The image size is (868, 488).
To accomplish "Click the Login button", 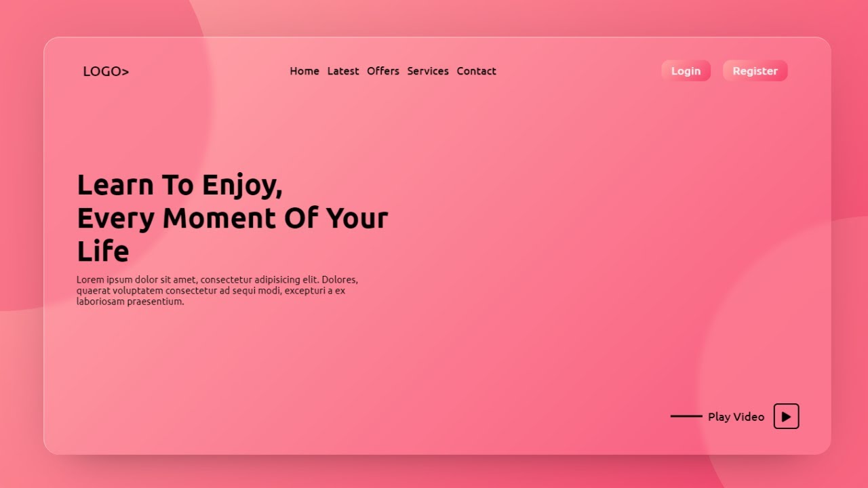I will 686,70.
